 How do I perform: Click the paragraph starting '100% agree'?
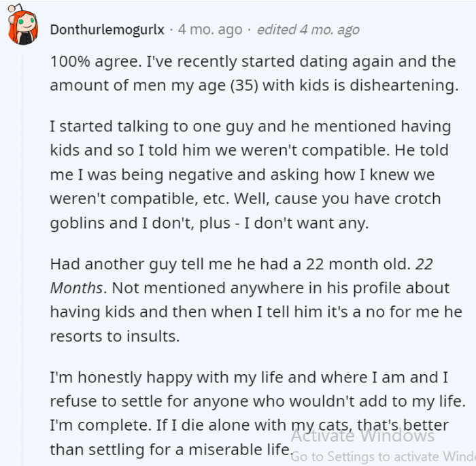coord(254,73)
